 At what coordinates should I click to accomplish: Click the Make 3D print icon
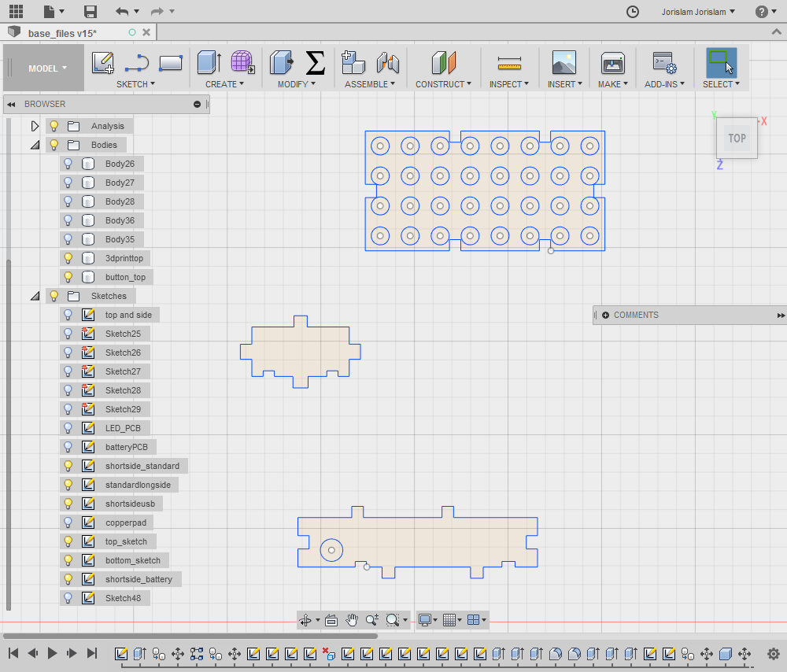[613, 63]
